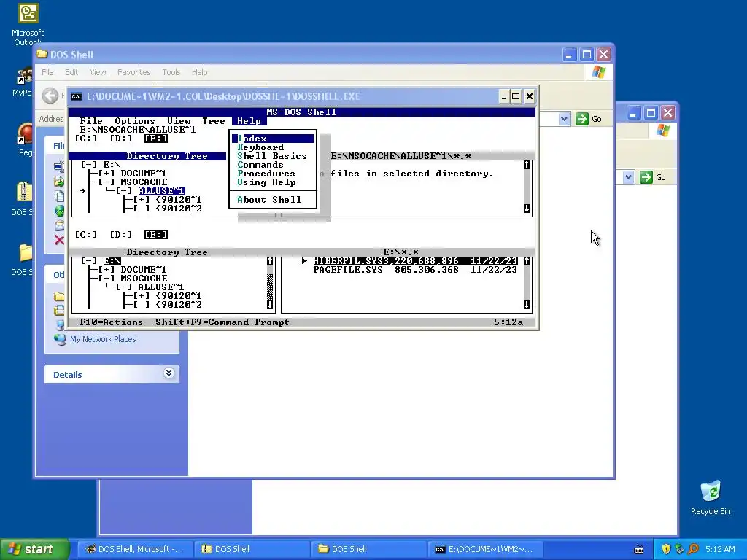Select drive D: in the lower drive list
The height and width of the screenshot is (560, 747).
pyautogui.click(x=121, y=235)
